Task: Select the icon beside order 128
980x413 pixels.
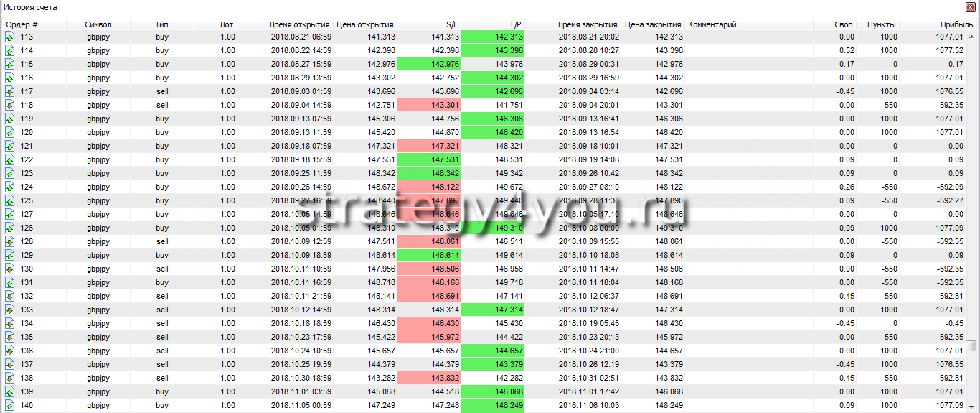Action: [10, 241]
